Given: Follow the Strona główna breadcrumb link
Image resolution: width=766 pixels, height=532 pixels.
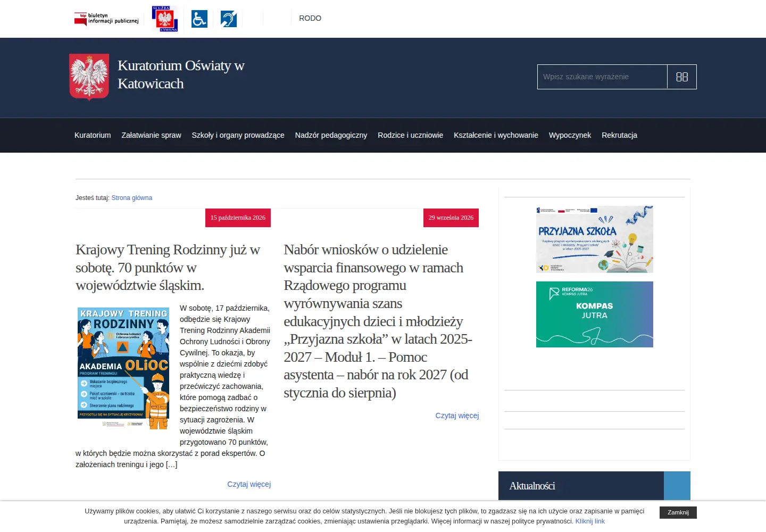Looking at the screenshot, I should tap(132, 198).
